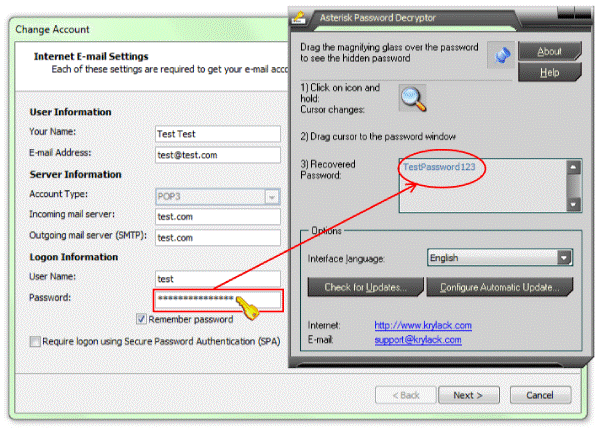Open the Help button

pos(550,72)
